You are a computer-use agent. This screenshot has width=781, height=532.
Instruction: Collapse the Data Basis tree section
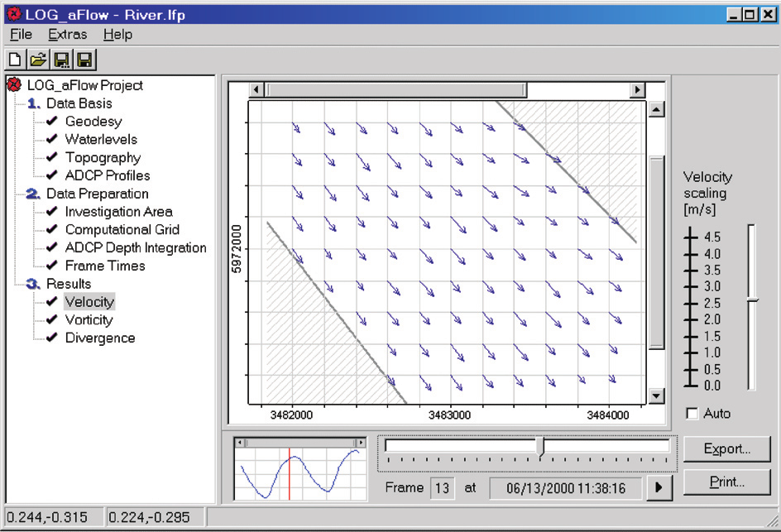click(33, 103)
